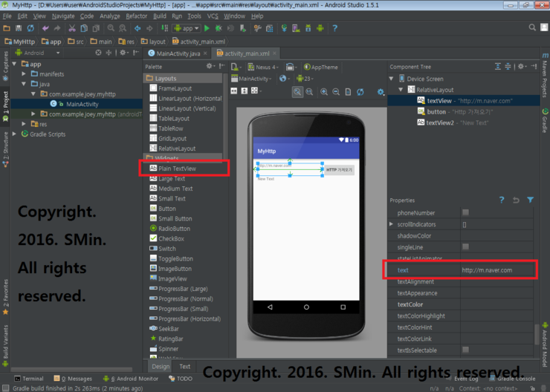Open the Event Log
The height and width of the screenshot is (392, 550).
[x=462, y=379]
